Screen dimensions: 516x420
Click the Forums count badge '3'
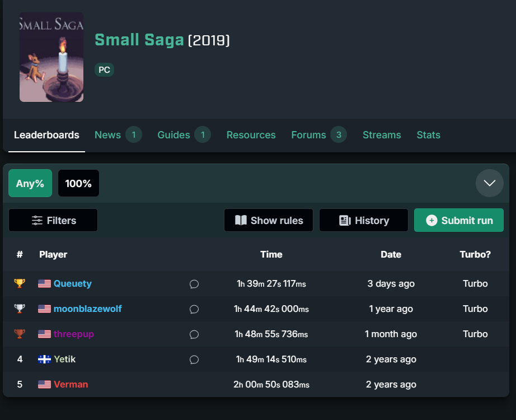click(339, 135)
